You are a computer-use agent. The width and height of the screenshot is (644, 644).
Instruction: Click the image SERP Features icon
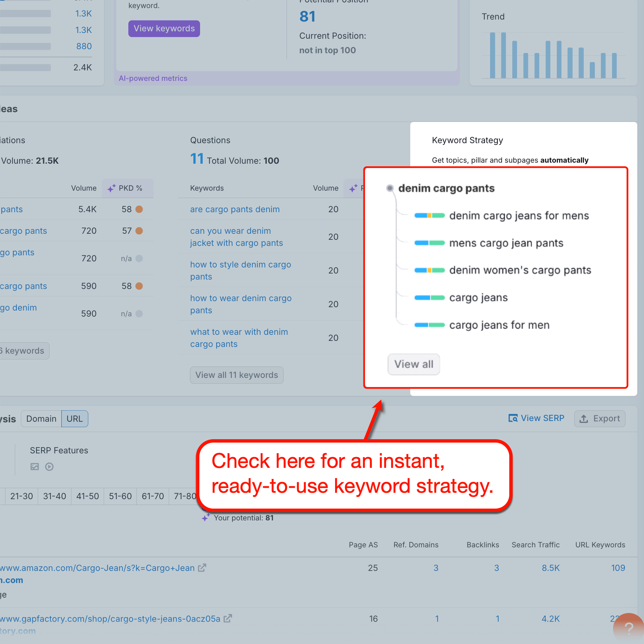pyautogui.click(x=35, y=466)
